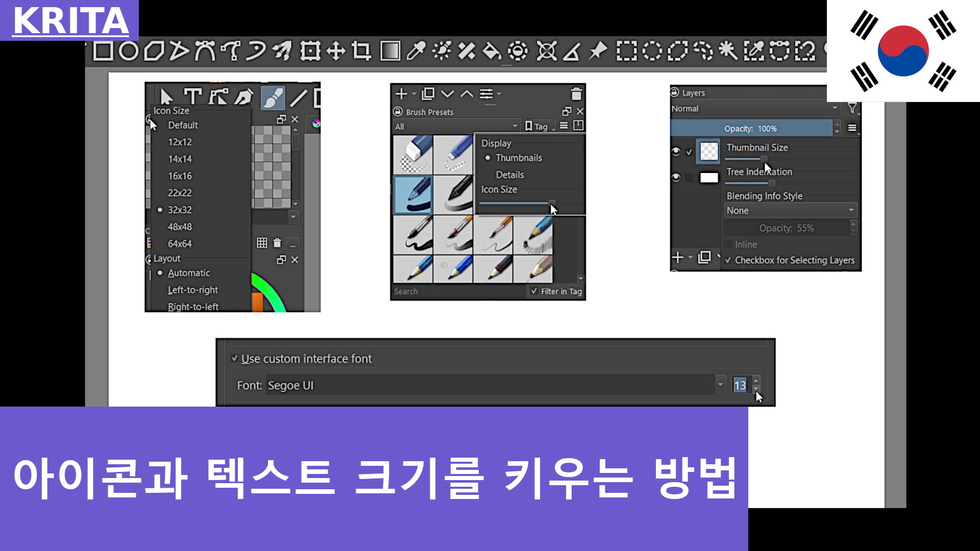
Task: Select the Rectangle tool in top toolbar
Action: coord(103,51)
